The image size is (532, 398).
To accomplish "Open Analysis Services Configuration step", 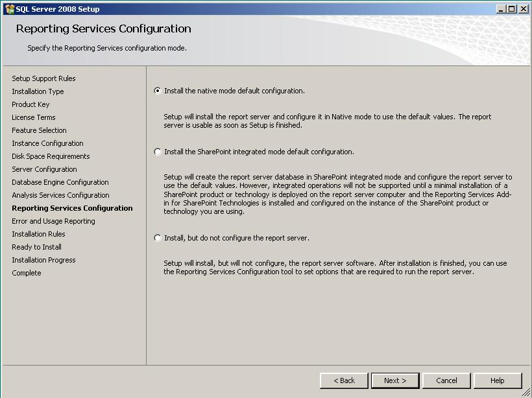I will [60, 195].
